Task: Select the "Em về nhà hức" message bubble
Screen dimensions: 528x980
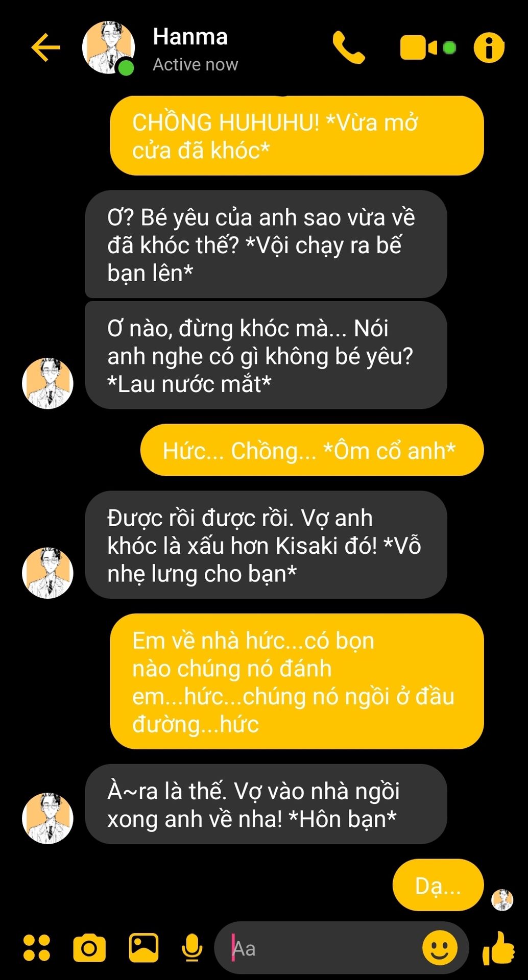Action: 297,681
